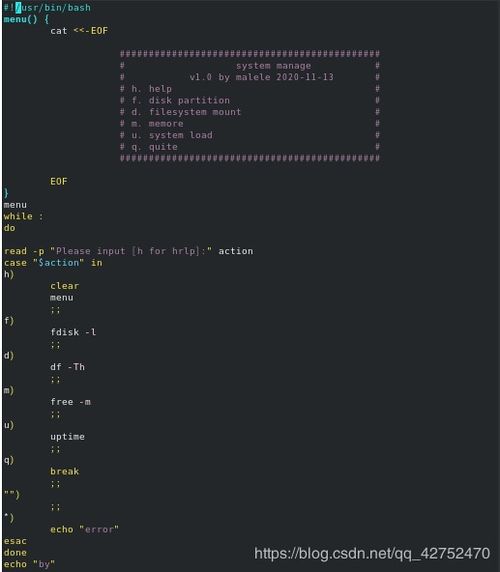
Task: Click the 'f. disk partition' line
Action: coord(181,100)
